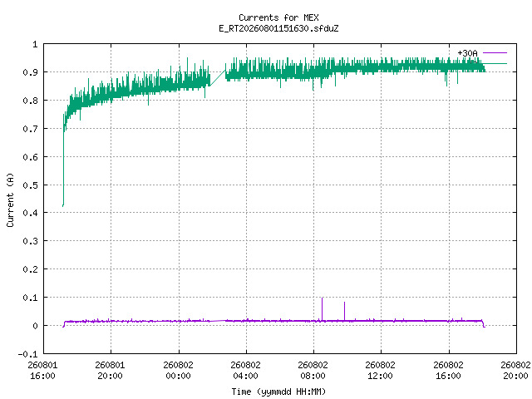Click the "Current (A)" y-axis label
Viewport: 532px width, 399px height.
(x=10, y=199)
